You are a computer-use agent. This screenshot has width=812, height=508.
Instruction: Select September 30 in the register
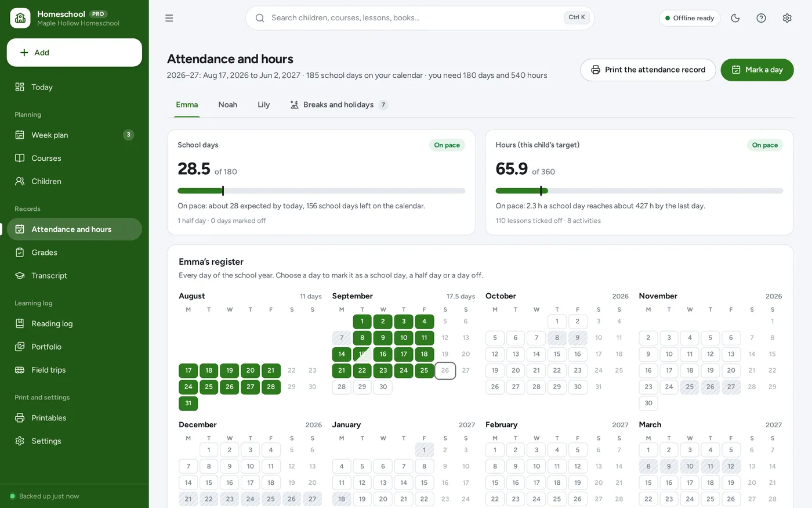pos(383,387)
